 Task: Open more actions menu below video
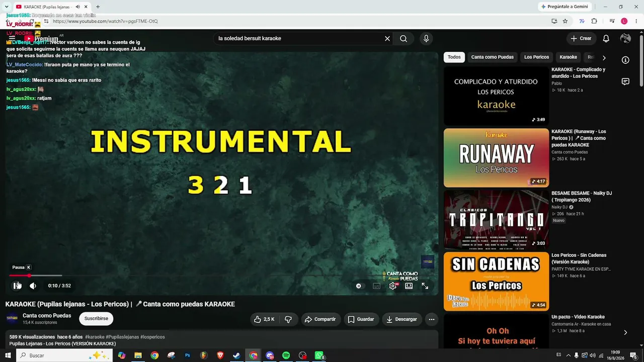[431, 319]
